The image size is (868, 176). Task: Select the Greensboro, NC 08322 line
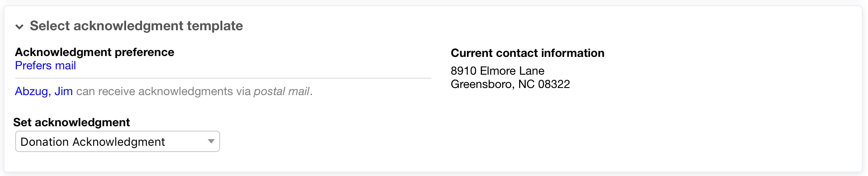510,84
